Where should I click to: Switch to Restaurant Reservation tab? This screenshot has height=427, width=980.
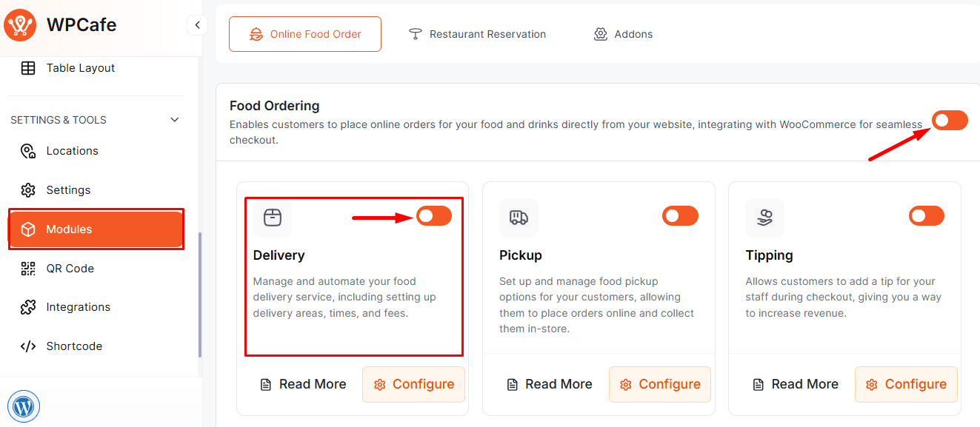coord(478,34)
